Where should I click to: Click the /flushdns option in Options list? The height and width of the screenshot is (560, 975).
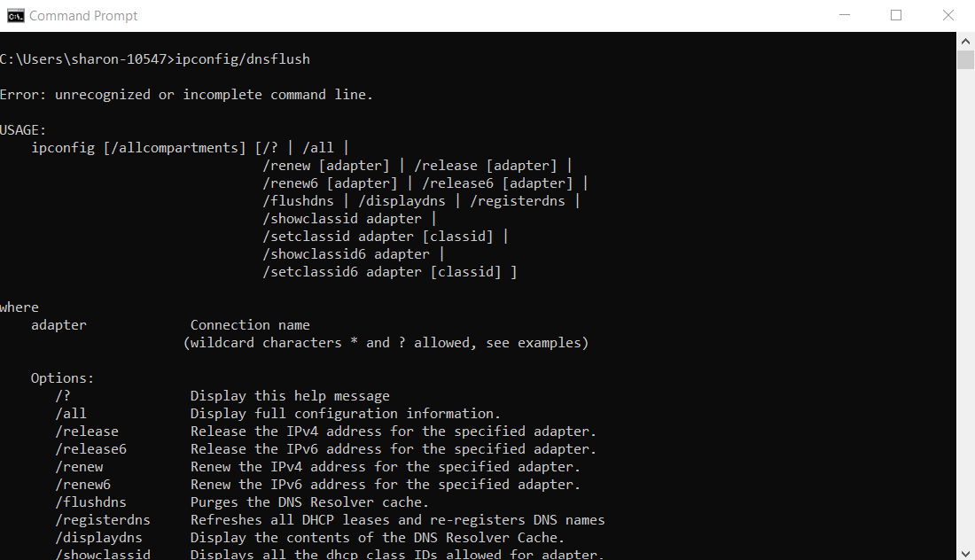(x=90, y=502)
